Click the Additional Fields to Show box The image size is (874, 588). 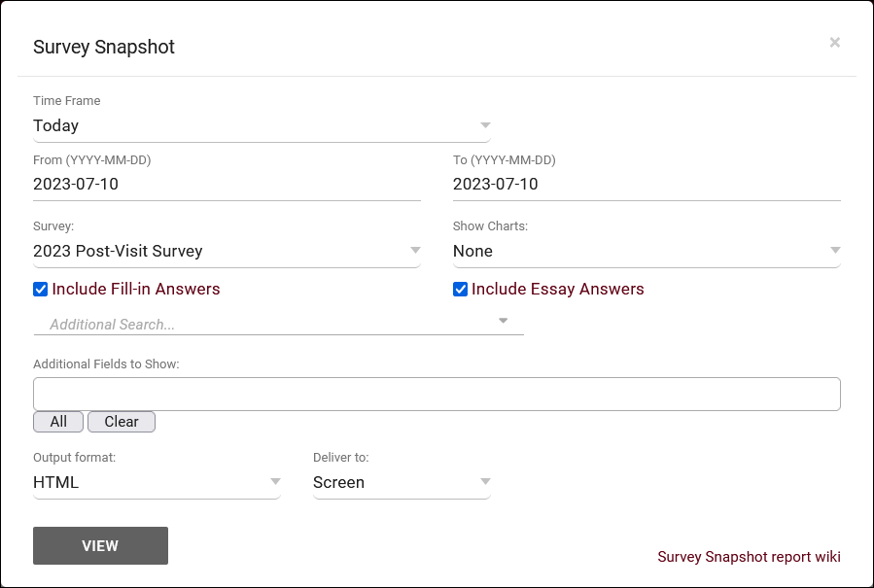(x=437, y=394)
